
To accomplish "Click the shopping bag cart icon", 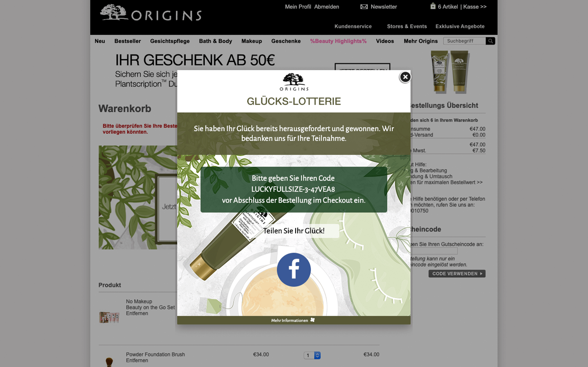I will (x=433, y=6).
